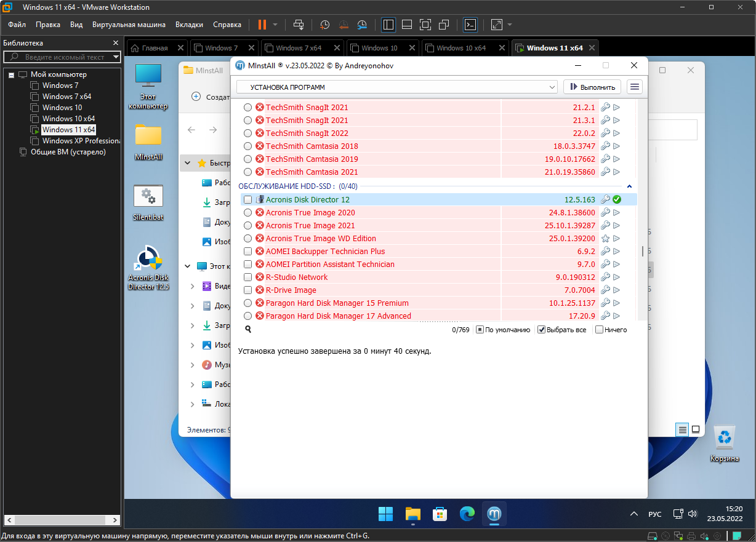Tick the R-Studio Network checkbox

(x=247, y=277)
